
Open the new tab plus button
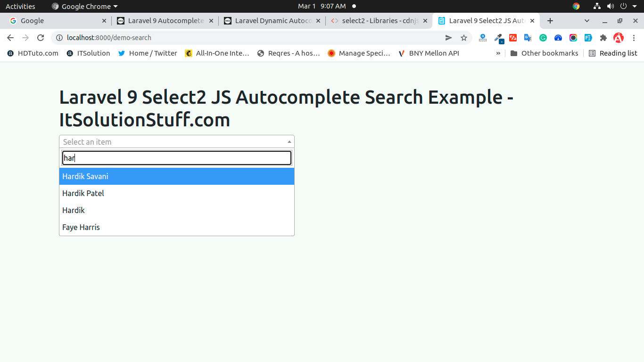click(550, 21)
